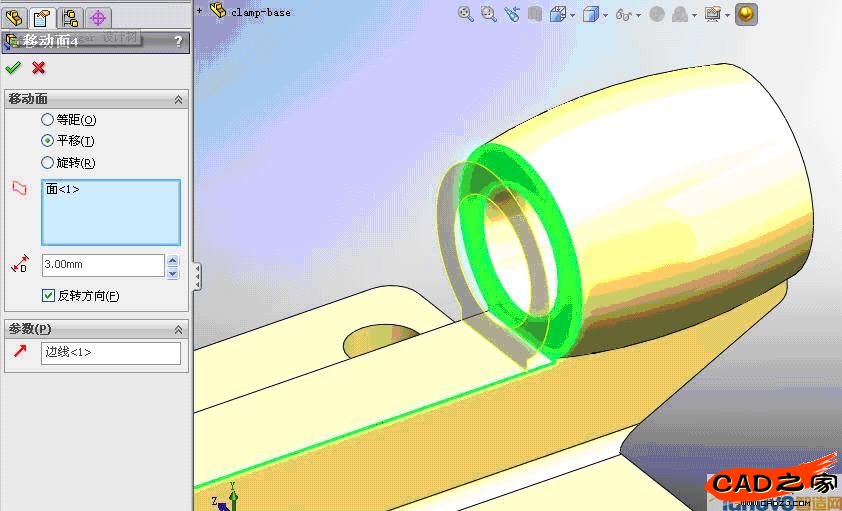Click the Zoom to Fit magnifier icon
Viewport: 842px width, 511px height.
[x=465, y=14]
